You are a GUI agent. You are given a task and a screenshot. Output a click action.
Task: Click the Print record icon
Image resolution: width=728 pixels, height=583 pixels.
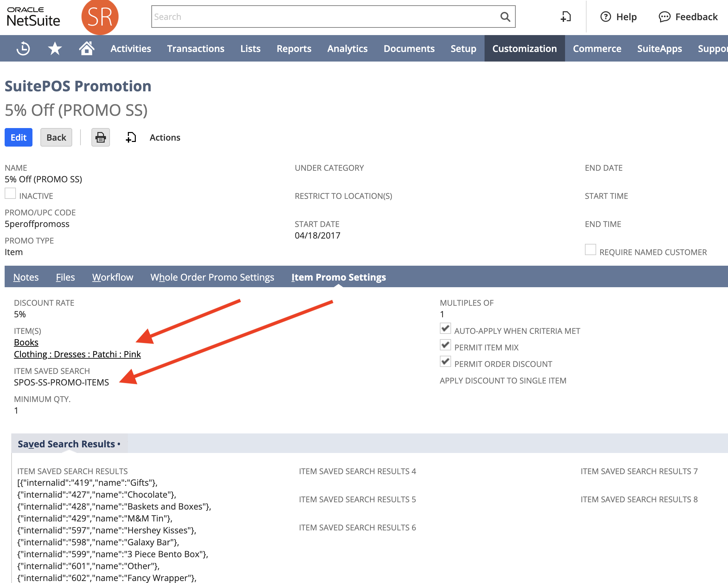tap(100, 137)
